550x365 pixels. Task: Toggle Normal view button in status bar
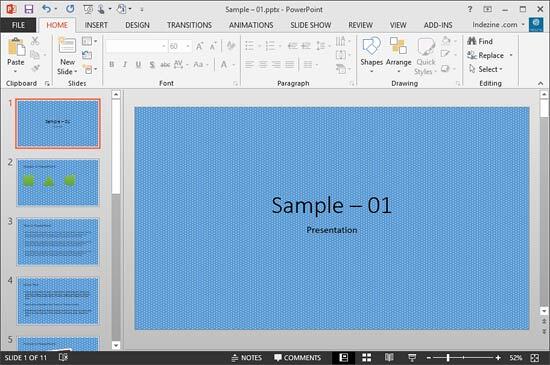[x=344, y=358]
